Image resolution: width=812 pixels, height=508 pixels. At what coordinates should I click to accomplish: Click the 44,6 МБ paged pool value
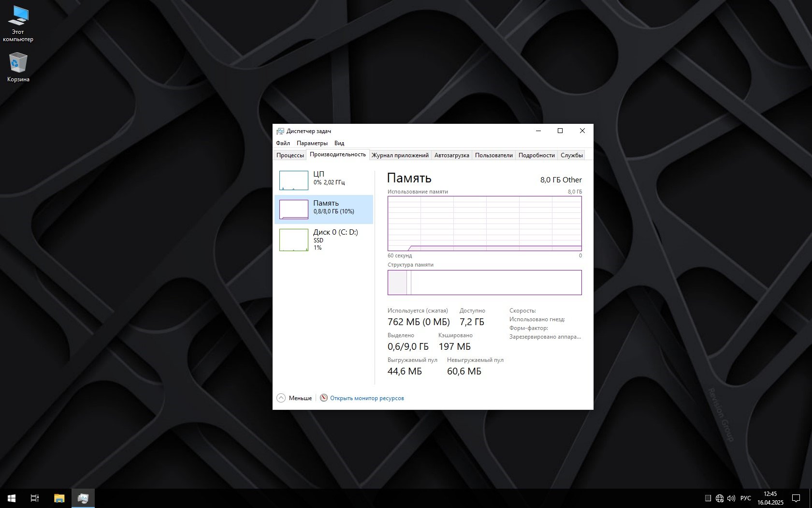tap(405, 372)
